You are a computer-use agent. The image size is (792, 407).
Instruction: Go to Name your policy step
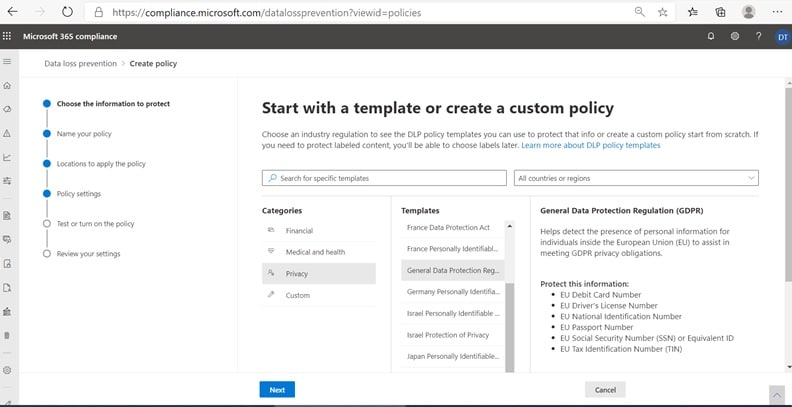click(84, 134)
